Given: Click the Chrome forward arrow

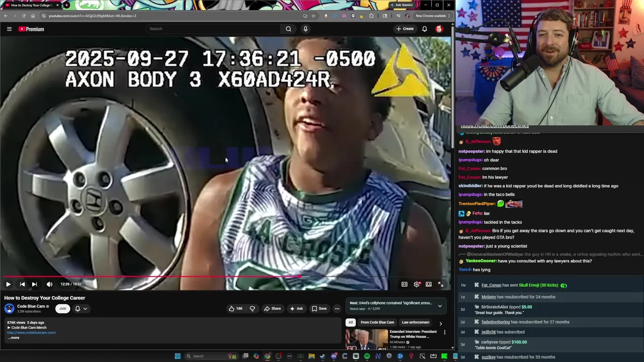Looking at the screenshot, I should pyautogui.click(x=15, y=16).
